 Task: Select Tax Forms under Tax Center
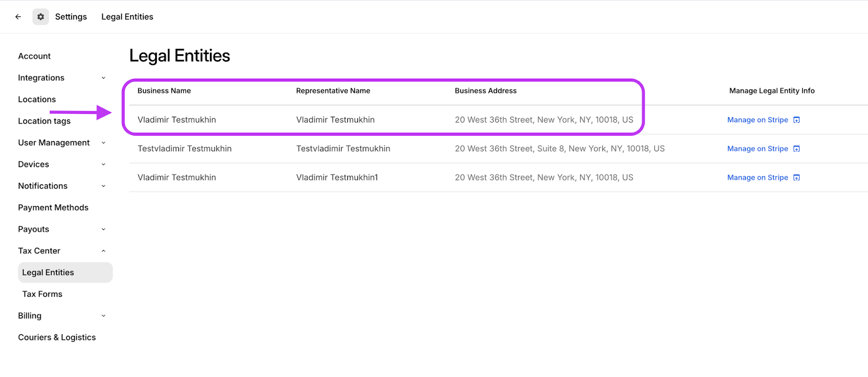tap(42, 294)
